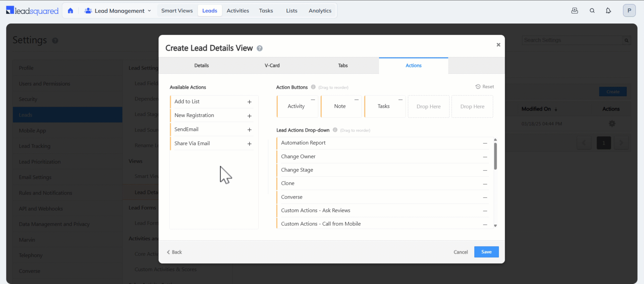Remove the Note action button with minus

click(x=357, y=99)
